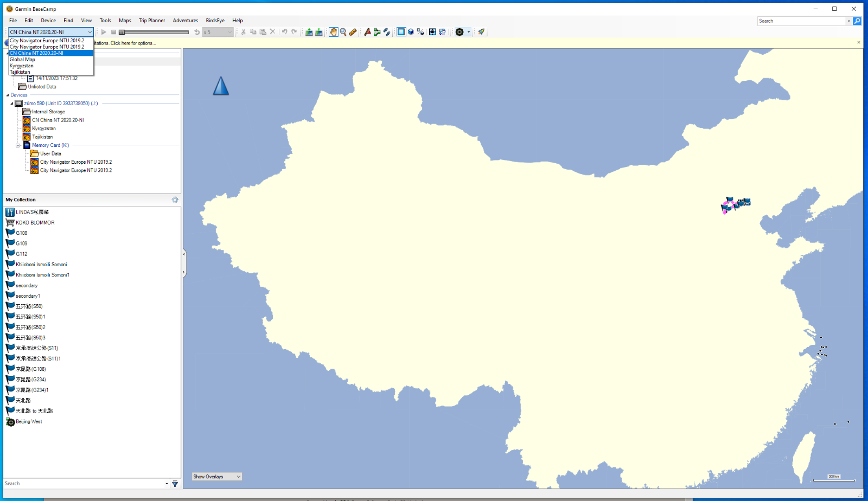The width and height of the screenshot is (868, 501).
Task: Open the BirdsEye menu
Action: 215,21
